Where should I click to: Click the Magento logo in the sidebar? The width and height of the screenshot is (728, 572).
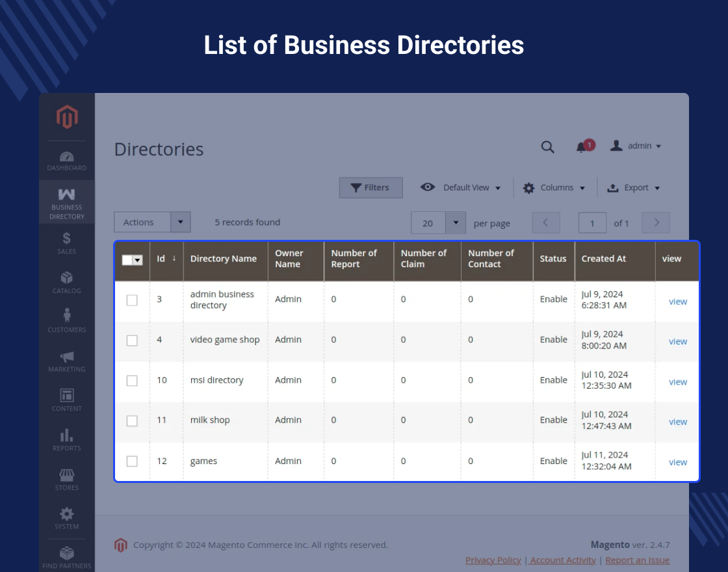67,116
